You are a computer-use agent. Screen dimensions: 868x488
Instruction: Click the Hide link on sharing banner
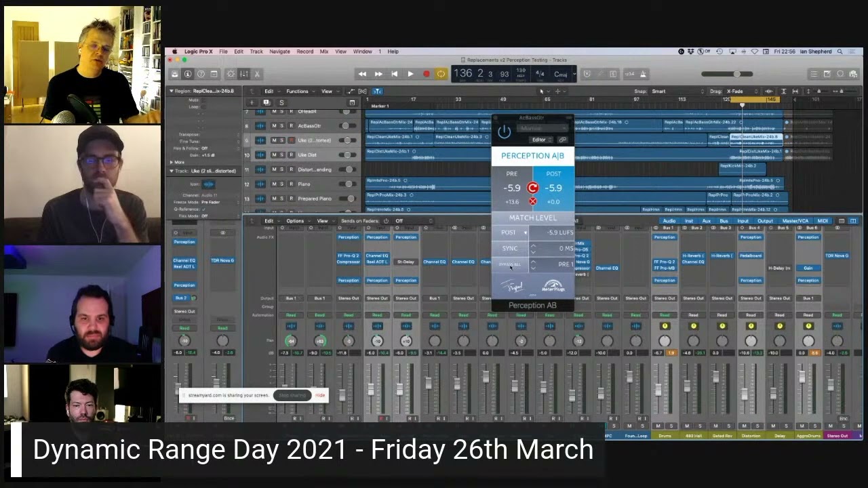[x=320, y=395]
